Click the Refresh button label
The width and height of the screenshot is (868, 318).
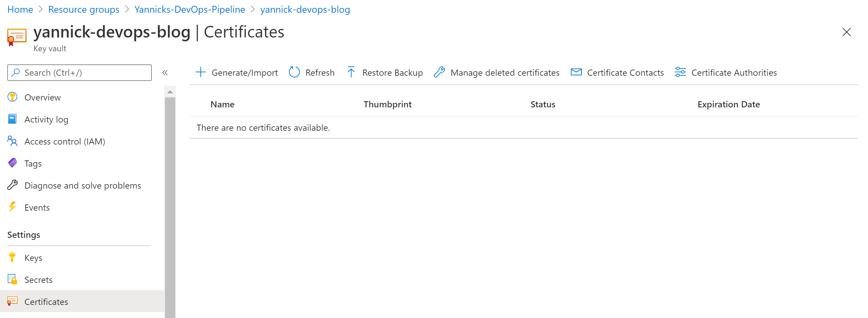(320, 73)
